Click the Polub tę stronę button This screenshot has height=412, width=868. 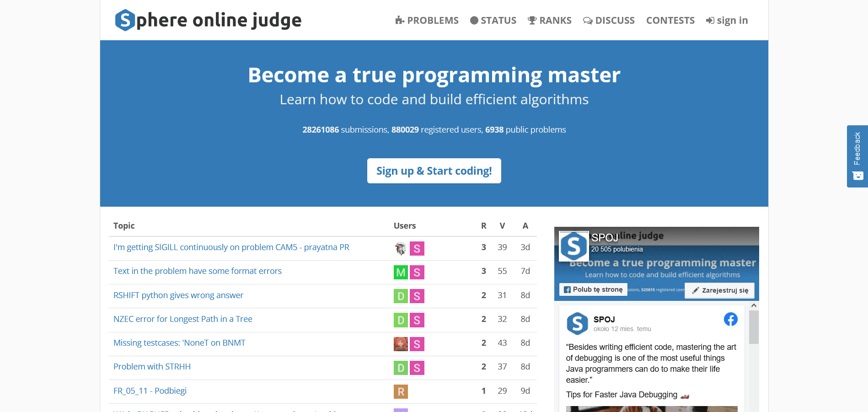point(593,289)
